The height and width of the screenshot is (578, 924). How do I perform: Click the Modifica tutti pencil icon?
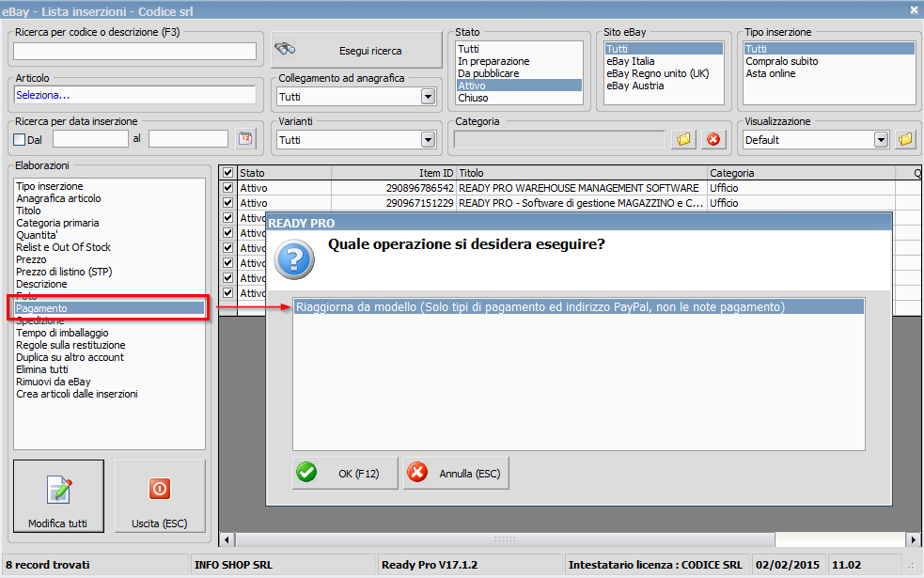tap(59, 490)
